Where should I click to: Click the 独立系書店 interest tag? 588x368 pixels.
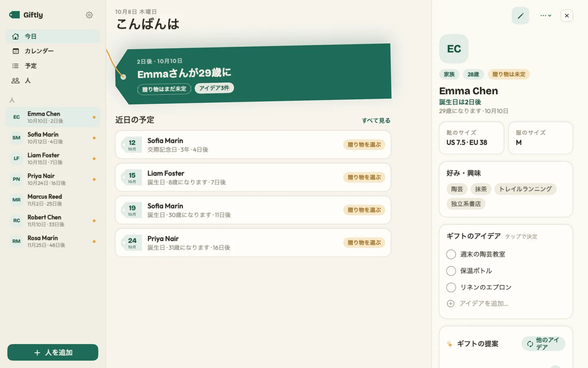(x=466, y=204)
